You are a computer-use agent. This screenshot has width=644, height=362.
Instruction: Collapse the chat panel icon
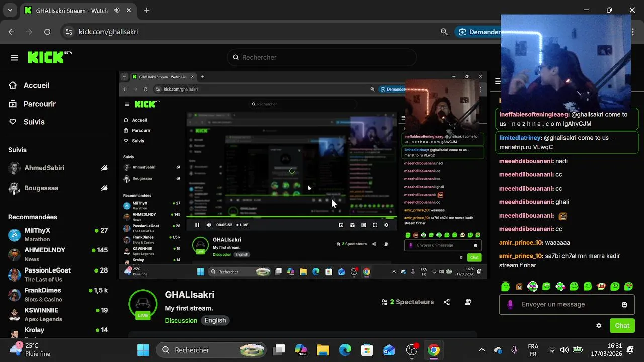498,81
